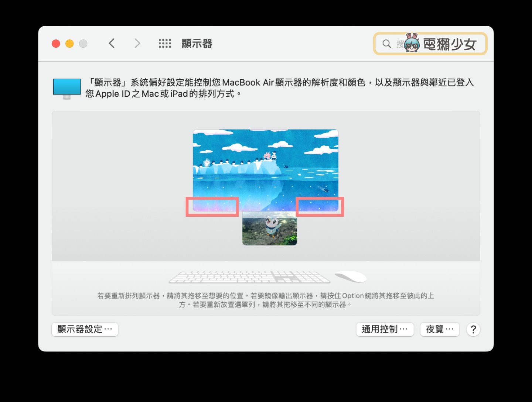Minimize the window with yellow button
Screen dimensions: 532x402
pyautogui.click(x=69, y=44)
